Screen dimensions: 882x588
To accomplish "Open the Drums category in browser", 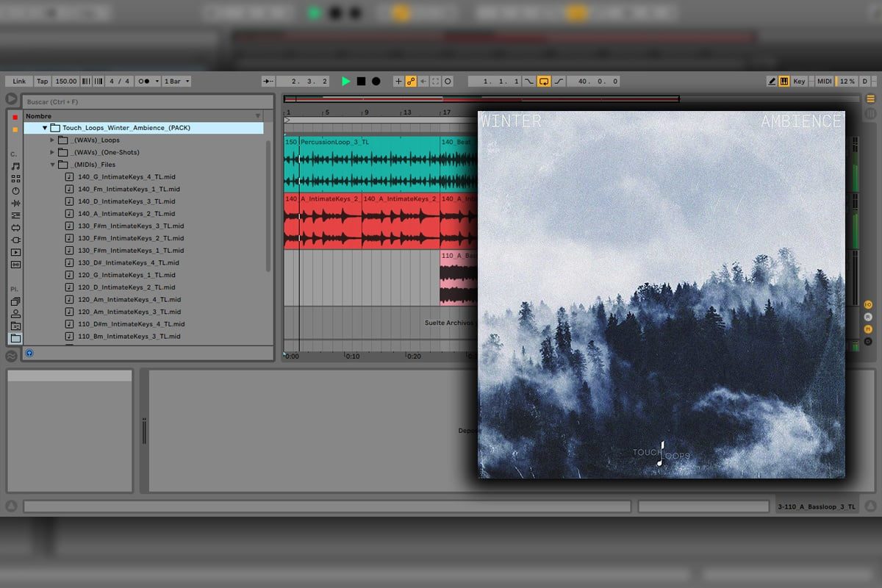I will pyautogui.click(x=15, y=179).
